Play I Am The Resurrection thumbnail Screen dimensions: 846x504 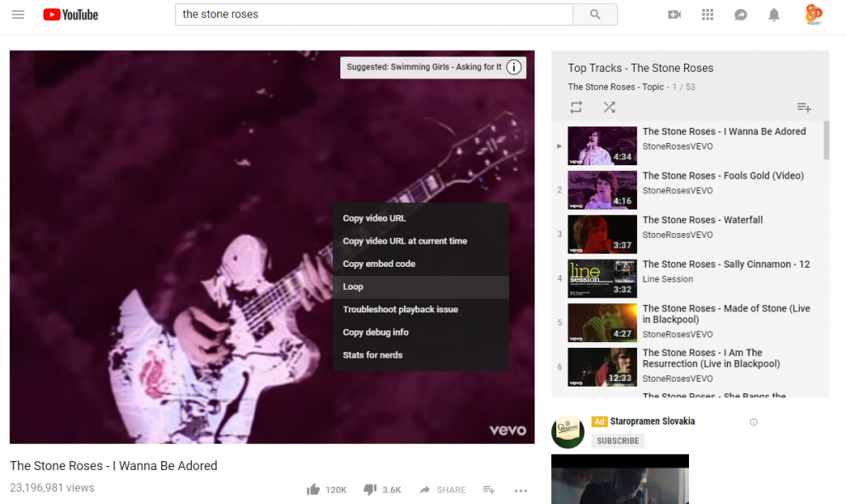pos(602,367)
